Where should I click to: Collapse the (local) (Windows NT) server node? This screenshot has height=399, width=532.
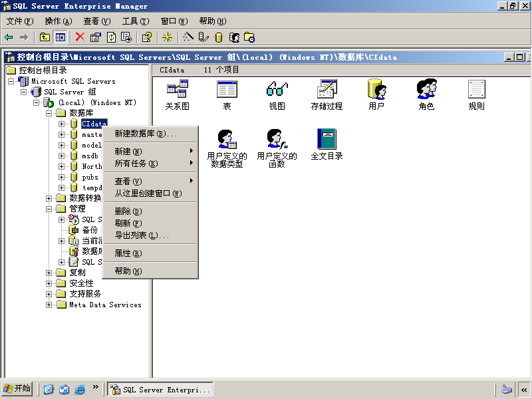(x=37, y=102)
